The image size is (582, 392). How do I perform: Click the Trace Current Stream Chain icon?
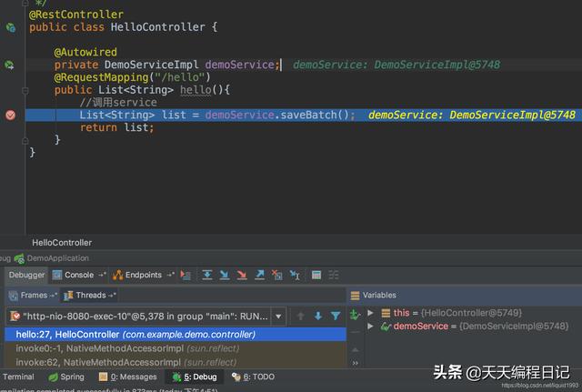click(334, 275)
